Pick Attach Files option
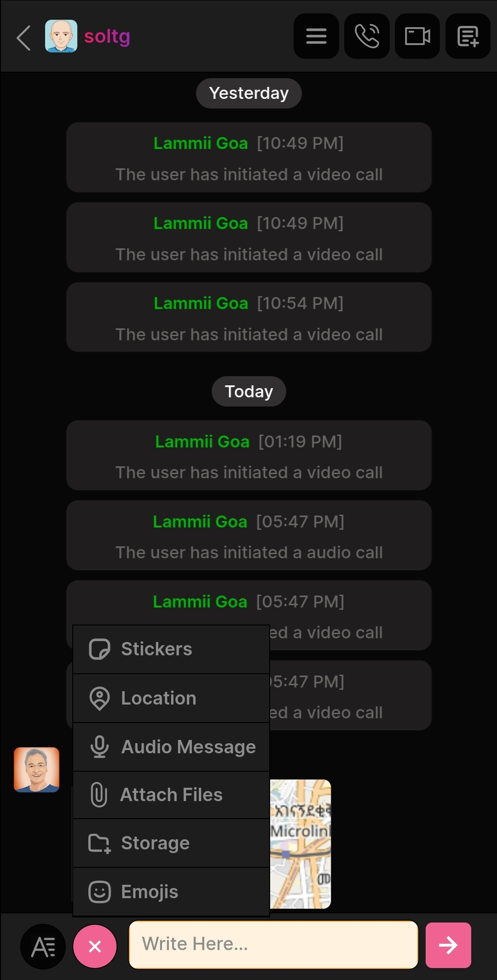The image size is (497, 980). click(171, 795)
